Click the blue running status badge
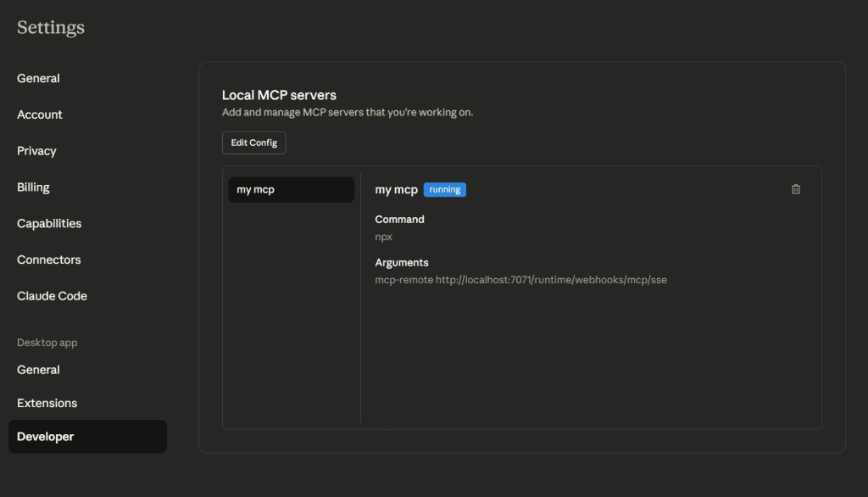Screen dimensions: 868x497 (x=444, y=190)
